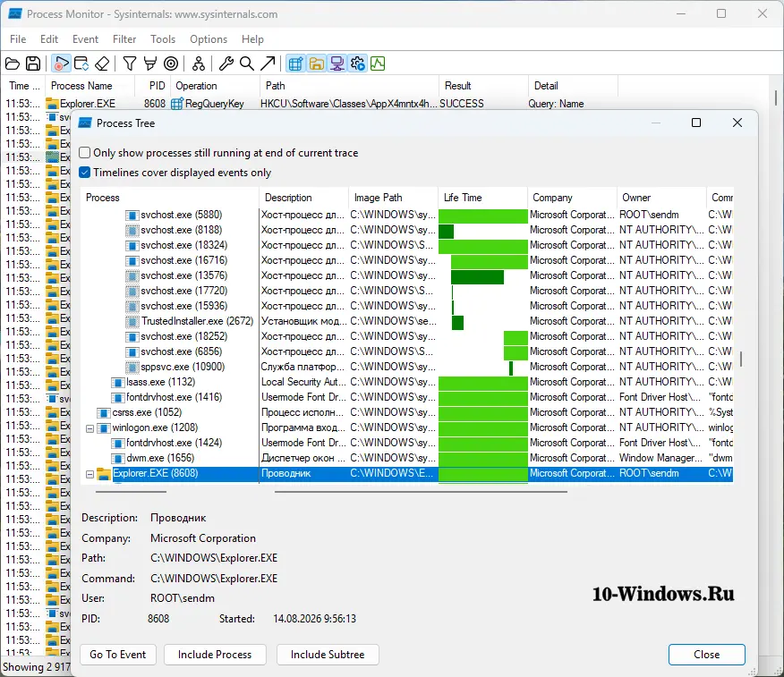The image size is (784, 677).
Task: Select the lsass.exe (1132) row
Action: [407, 382]
